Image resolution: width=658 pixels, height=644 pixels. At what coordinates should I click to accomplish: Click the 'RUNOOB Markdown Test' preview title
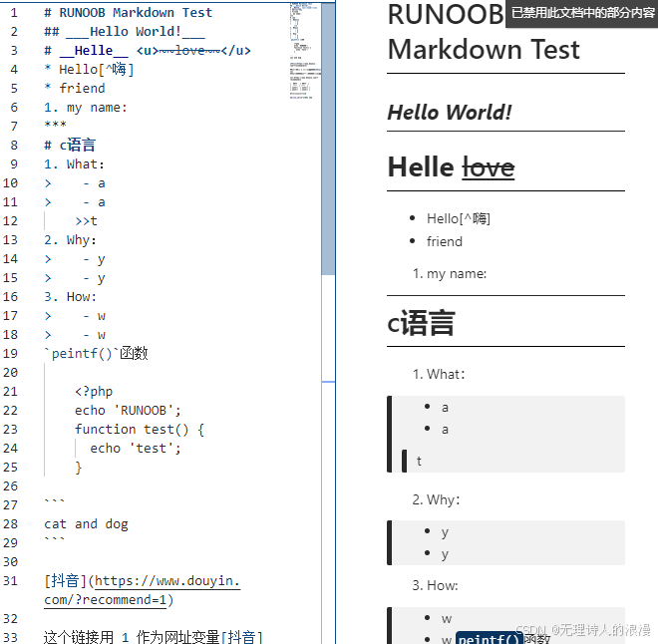pyautogui.click(x=484, y=32)
